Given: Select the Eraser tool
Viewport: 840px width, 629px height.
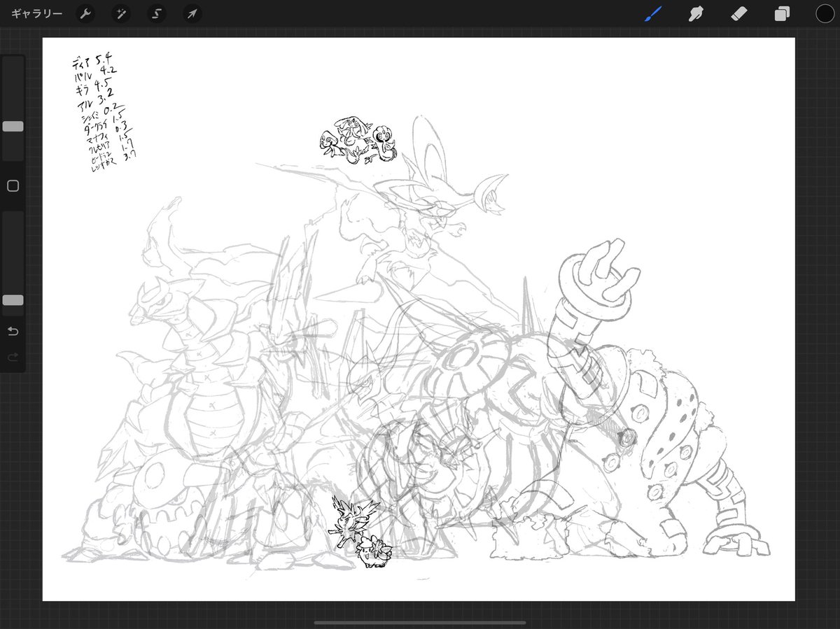Looking at the screenshot, I should [739, 14].
